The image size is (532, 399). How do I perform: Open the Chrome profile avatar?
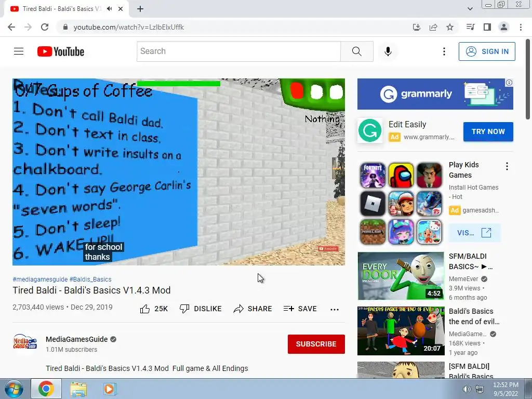pyautogui.click(x=504, y=27)
